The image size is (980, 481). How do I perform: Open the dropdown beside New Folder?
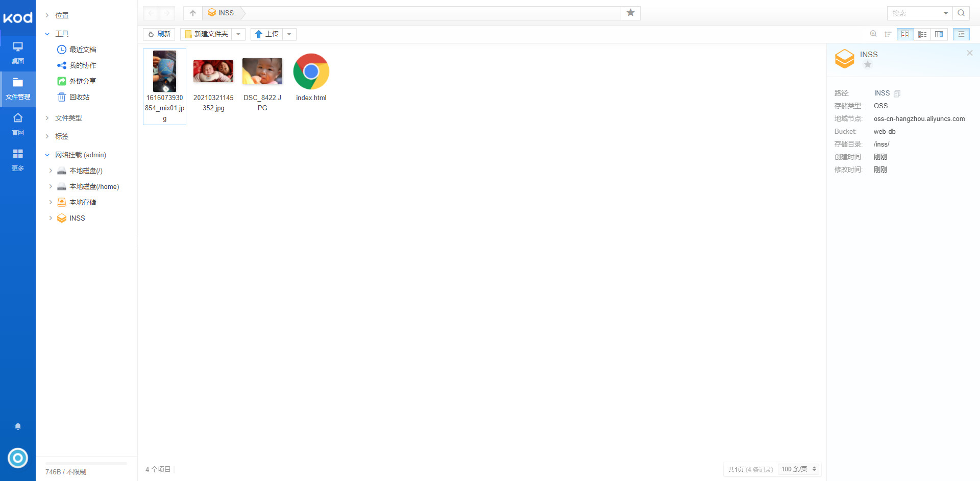pyautogui.click(x=238, y=34)
